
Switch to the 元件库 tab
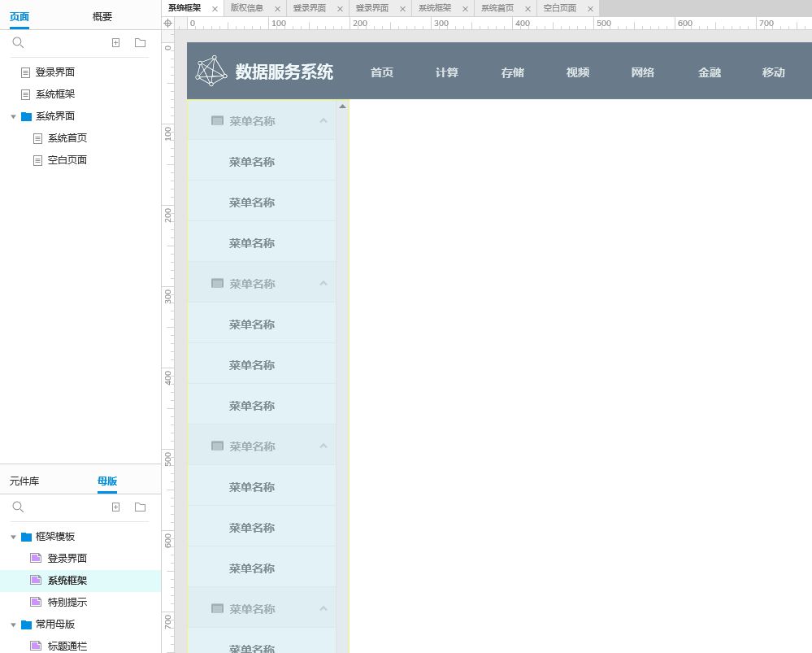click(x=24, y=481)
